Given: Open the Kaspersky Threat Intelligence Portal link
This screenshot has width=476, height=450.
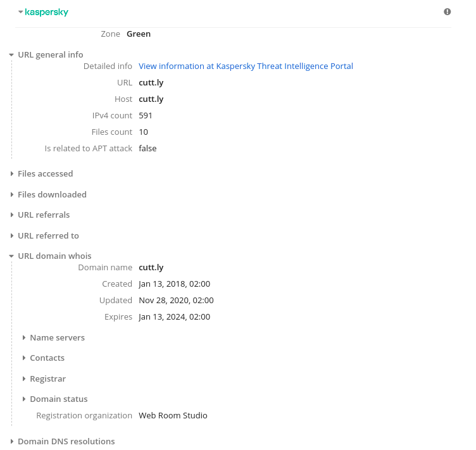Looking at the screenshot, I should point(246,66).
